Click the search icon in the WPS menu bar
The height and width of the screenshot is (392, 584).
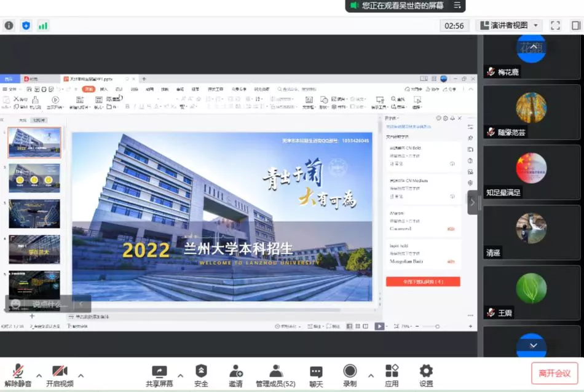click(x=280, y=89)
